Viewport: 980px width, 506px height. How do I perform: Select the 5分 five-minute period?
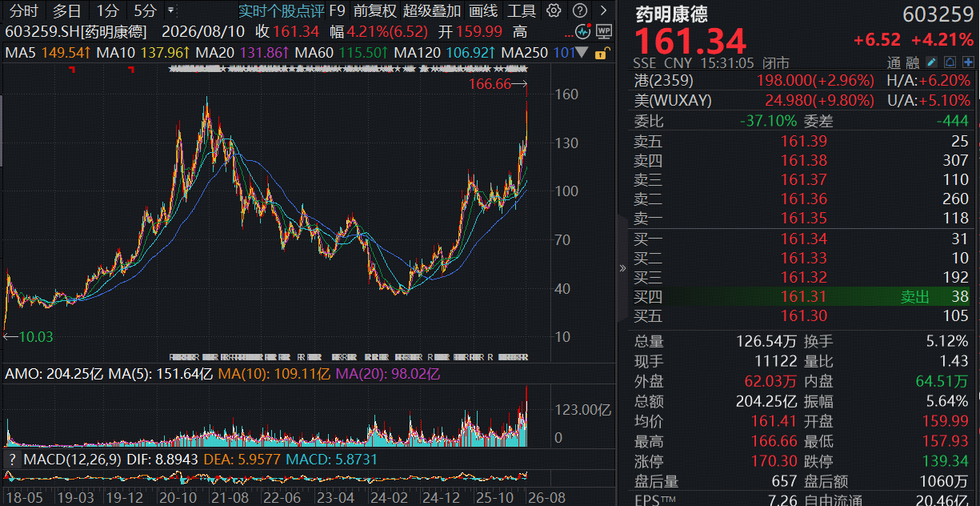(146, 11)
